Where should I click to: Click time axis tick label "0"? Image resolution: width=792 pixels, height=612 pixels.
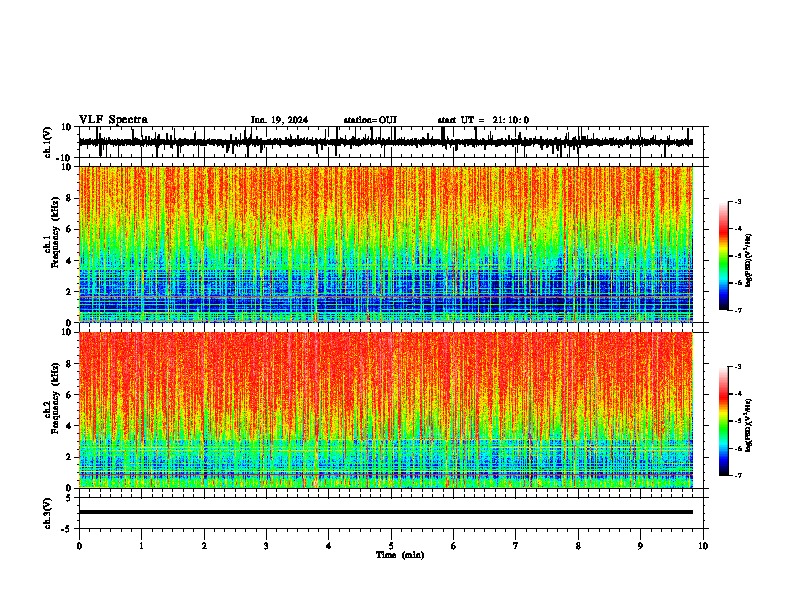pyautogui.click(x=79, y=546)
